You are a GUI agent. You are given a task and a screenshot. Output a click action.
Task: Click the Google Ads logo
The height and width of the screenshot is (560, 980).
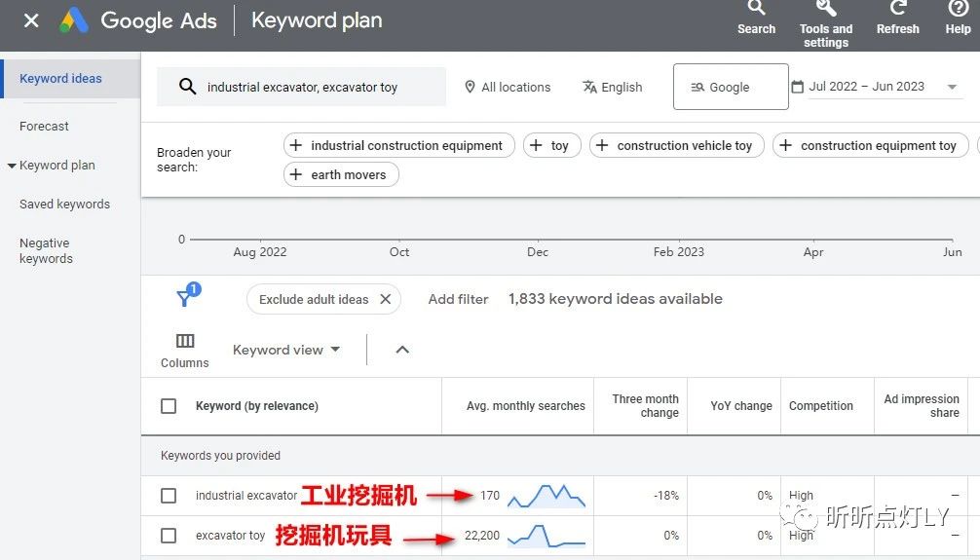(74, 20)
